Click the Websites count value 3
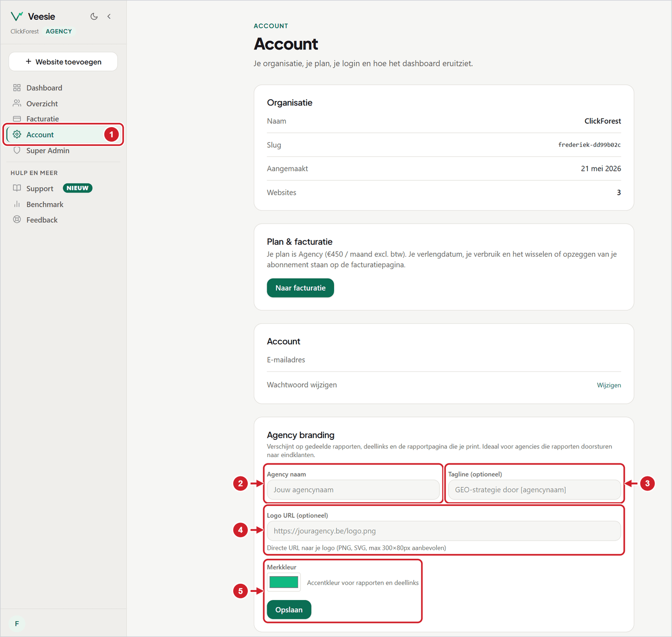Screen dimensions: 672x637 pyautogui.click(x=619, y=192)
